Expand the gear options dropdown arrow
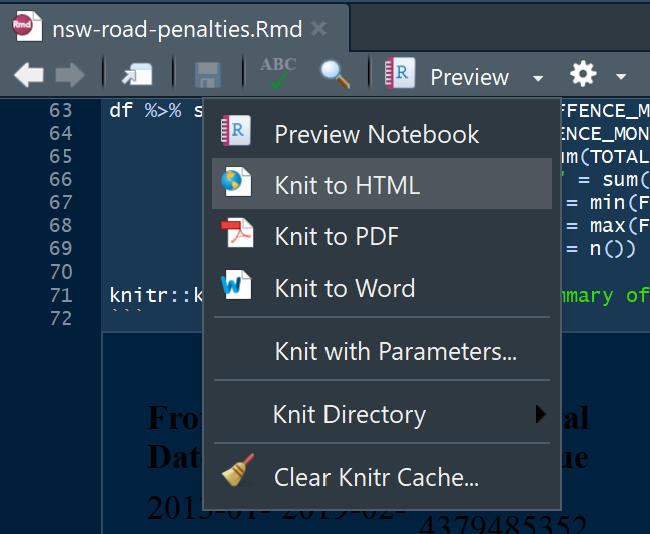650x534 pixels. [x=621, y=76]
